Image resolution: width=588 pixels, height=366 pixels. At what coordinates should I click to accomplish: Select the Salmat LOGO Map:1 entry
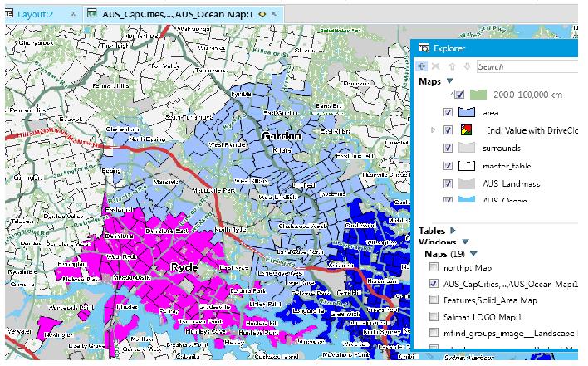point(483,317)
